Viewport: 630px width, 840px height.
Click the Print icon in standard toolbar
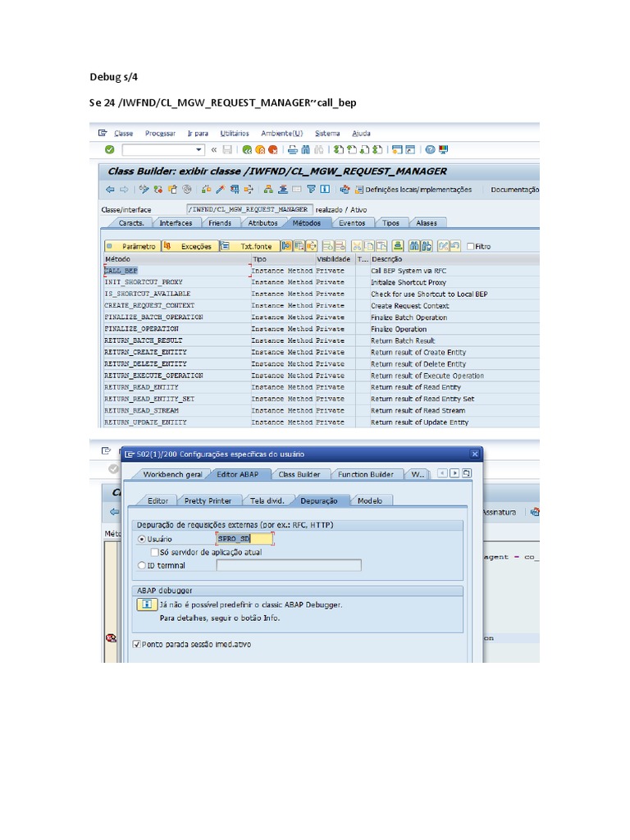tap(293, 150)
